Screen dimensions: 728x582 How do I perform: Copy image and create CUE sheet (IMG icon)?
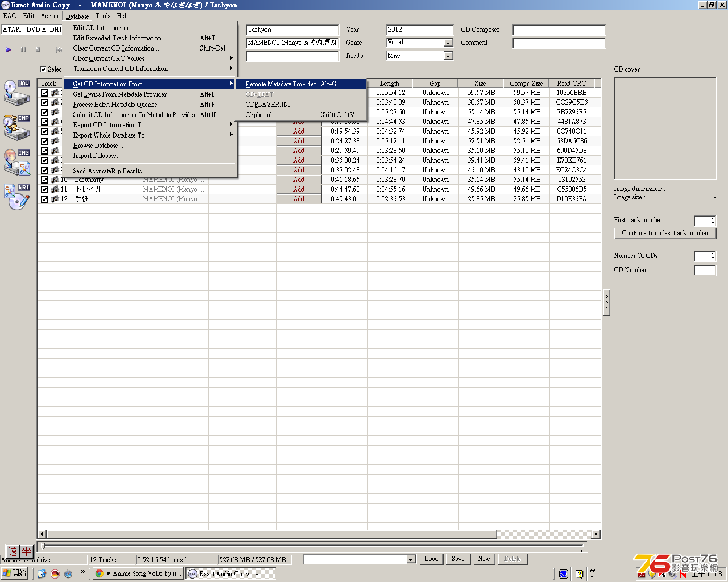(x=16, y=162)
